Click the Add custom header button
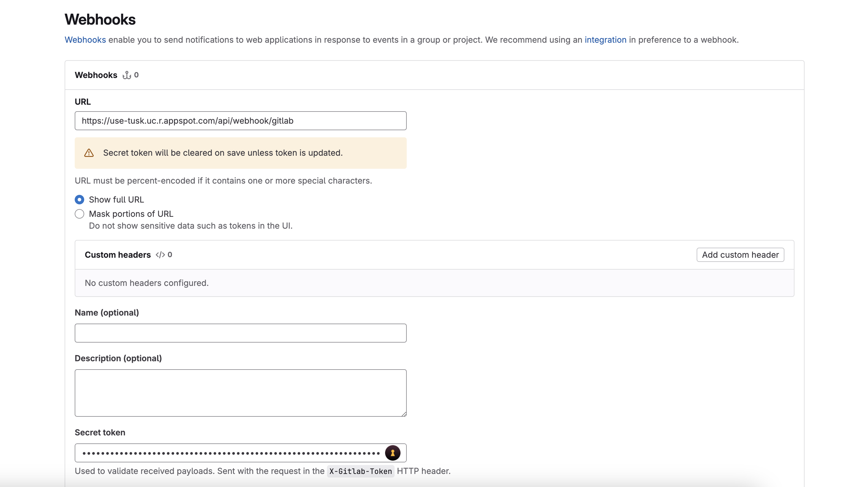The width and height of the screenshot is (868, 487). [740, 255]
